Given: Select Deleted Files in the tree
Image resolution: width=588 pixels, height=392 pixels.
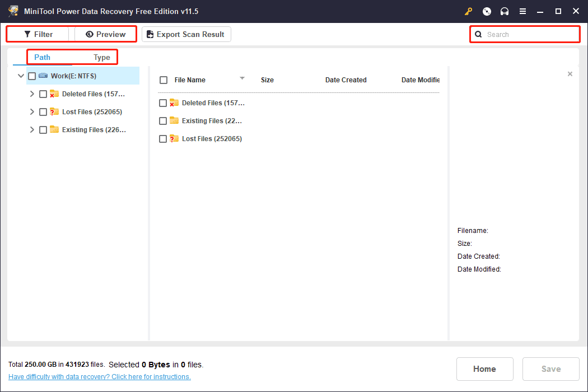Looking at the screenshot, I should pos(94,94).
